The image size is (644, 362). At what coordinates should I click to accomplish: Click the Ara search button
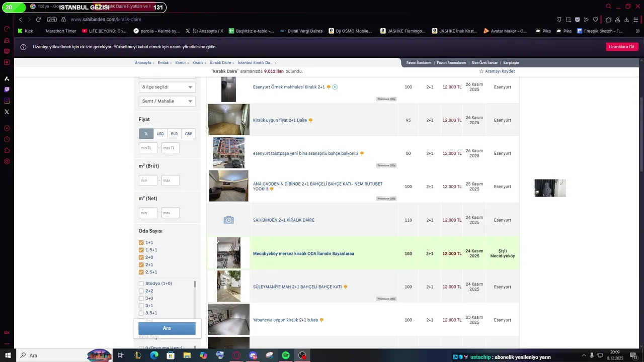pos(167,328)
